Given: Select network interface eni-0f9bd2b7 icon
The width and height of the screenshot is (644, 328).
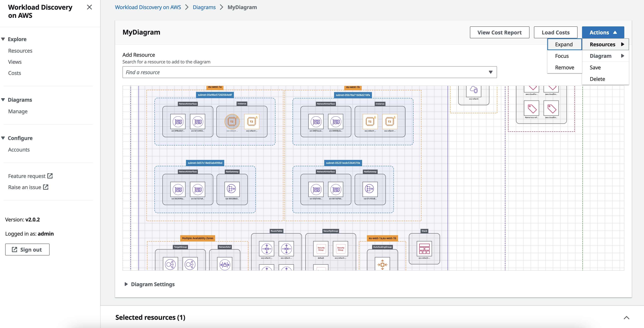Looking at the screenshot, I should point(178,122).
